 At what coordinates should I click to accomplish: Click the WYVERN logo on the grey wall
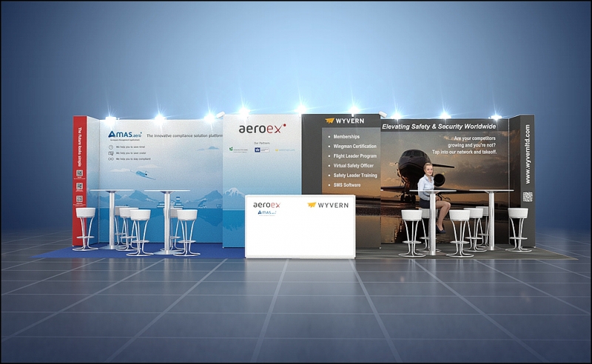tap(344, 121)
